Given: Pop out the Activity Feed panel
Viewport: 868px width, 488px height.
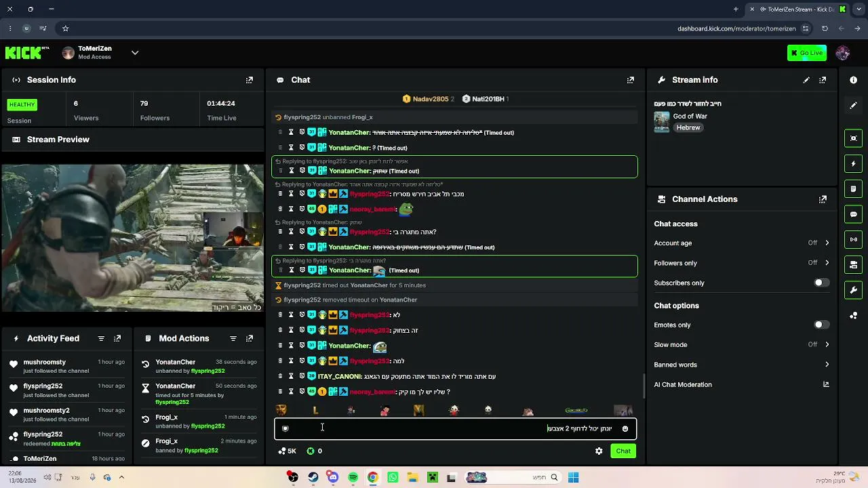Looking at the screenshot, I should pos(117,338).
